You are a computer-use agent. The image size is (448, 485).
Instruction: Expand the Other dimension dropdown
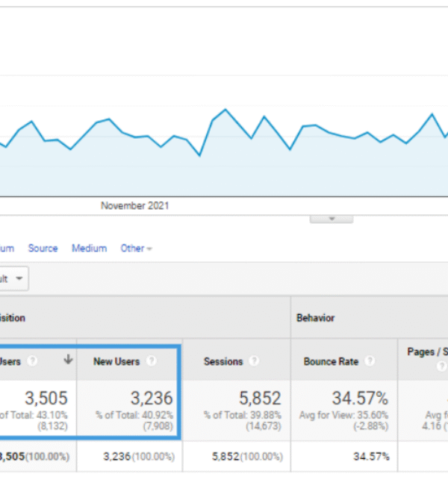point(136,248)
